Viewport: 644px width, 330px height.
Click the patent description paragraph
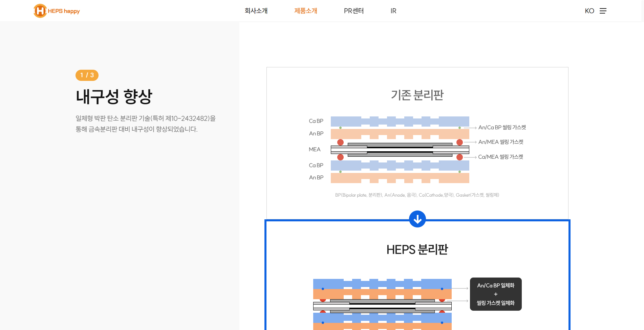(145, 124)
